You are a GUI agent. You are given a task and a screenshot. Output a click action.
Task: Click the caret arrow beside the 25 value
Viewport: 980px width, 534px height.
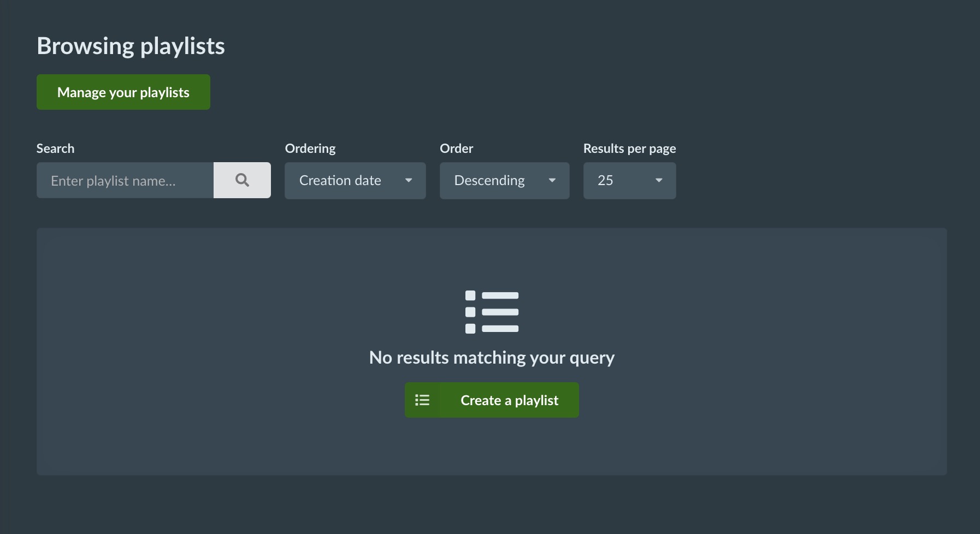tap(659, 180)
